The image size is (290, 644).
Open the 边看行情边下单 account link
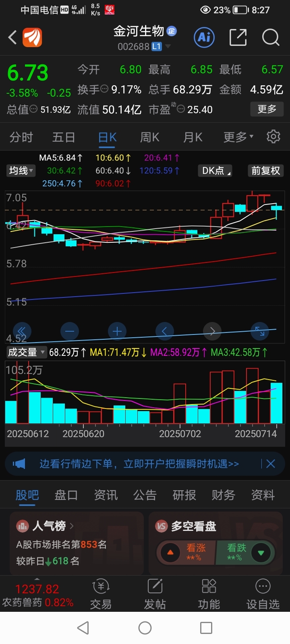(139, 464)
